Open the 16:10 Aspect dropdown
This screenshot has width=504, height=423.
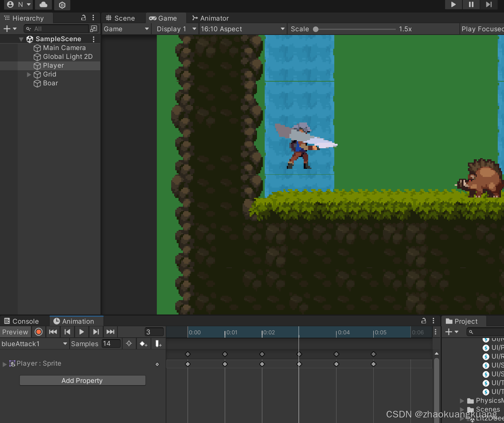coord(243,29)
